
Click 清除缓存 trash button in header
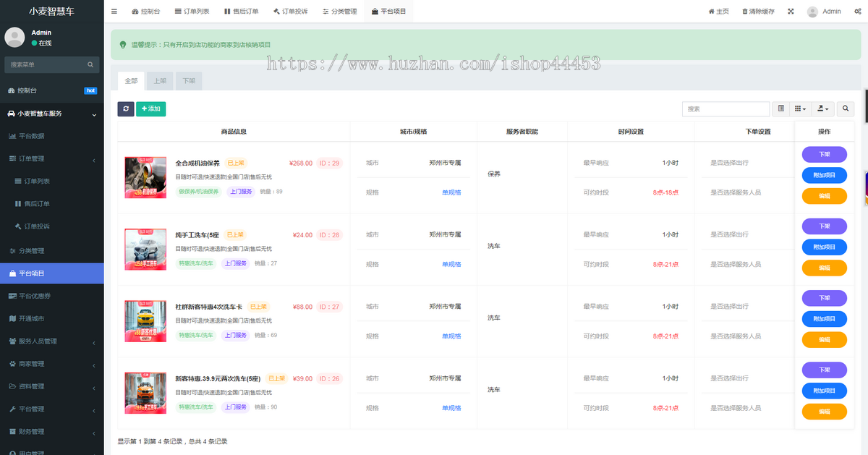point(758,12)
